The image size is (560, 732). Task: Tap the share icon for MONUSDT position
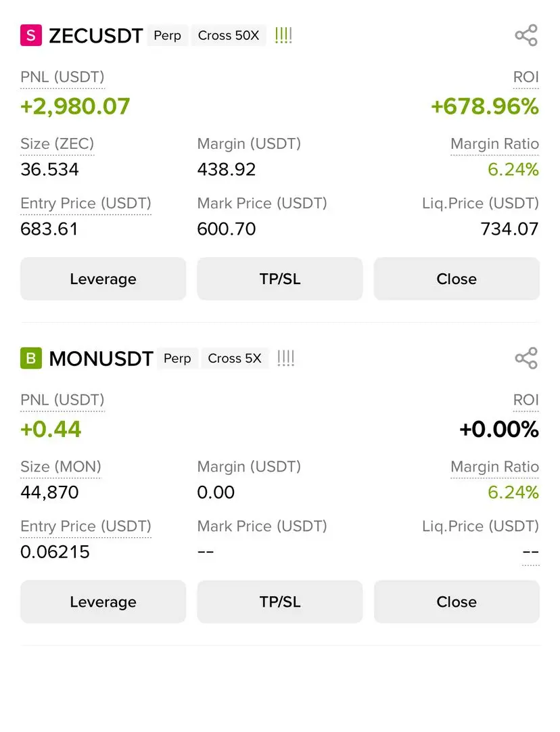tap(526, 359)
